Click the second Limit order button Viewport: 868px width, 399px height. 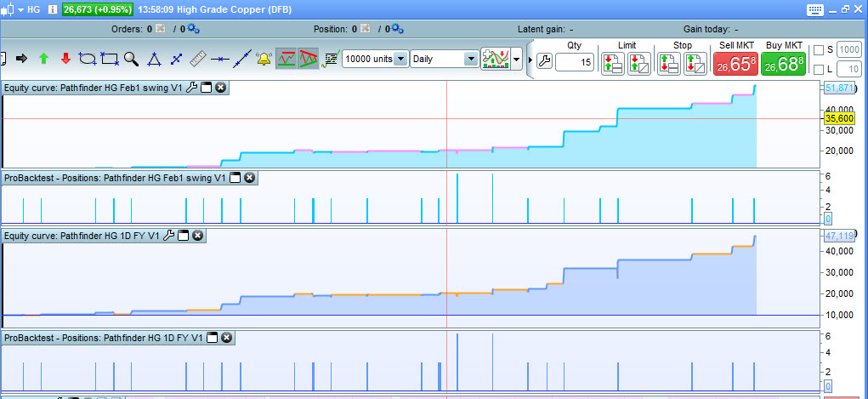tap(638, 64)
